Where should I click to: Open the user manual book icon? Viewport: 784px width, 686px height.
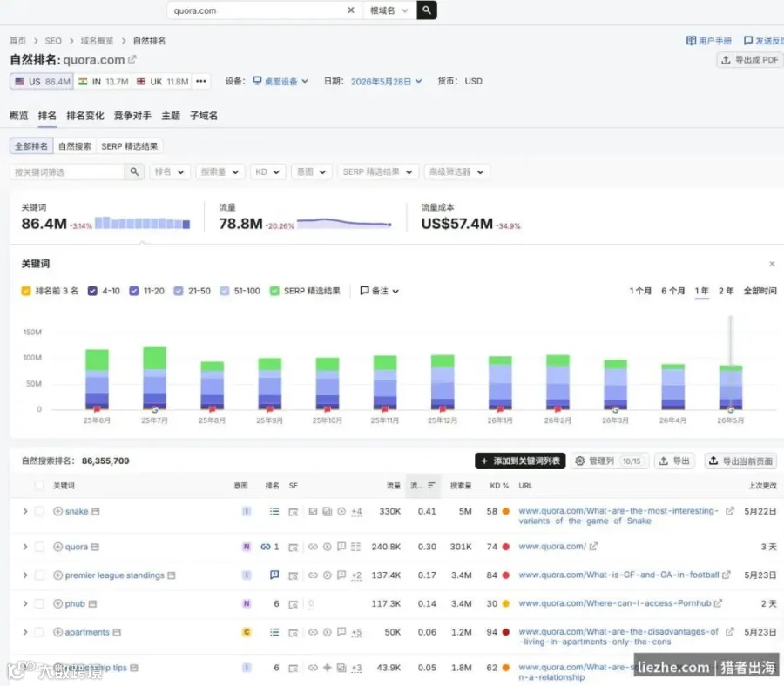click(x=691, y=40)
